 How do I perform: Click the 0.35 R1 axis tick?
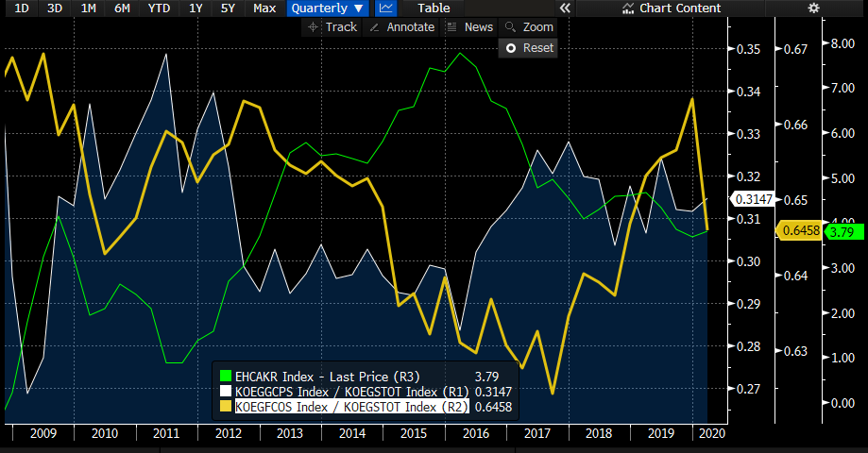click(x=748, y=49)
